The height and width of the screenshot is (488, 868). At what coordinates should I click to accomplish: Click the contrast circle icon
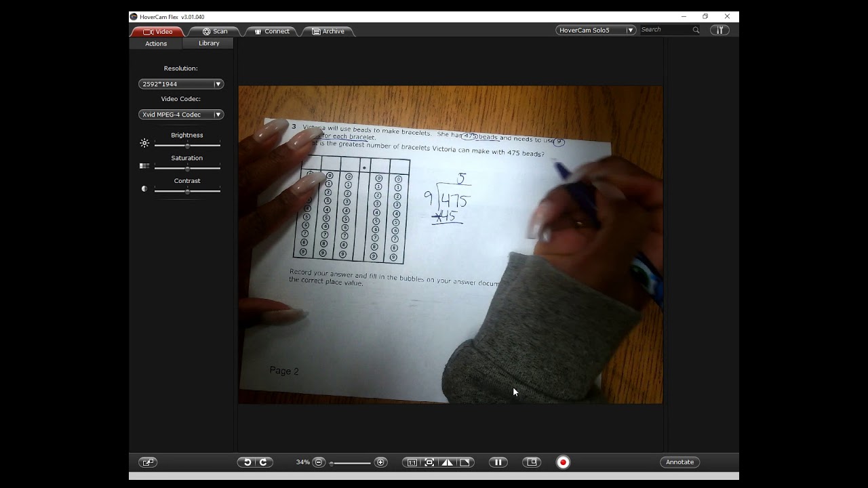pos(144,189)
